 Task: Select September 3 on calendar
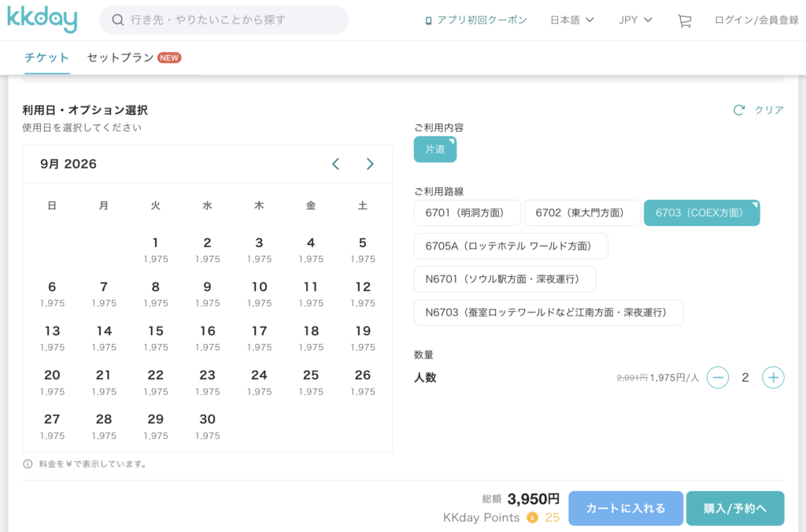pos(259,249)
